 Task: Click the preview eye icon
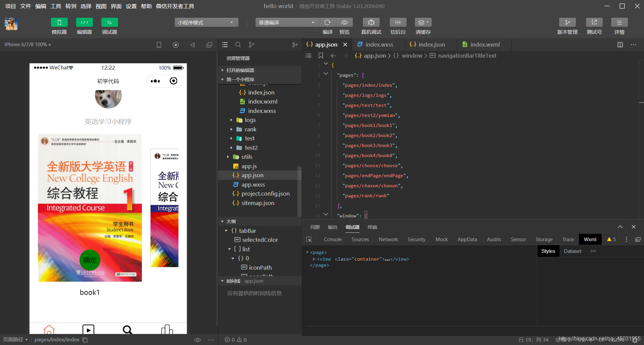coord(344,22)
